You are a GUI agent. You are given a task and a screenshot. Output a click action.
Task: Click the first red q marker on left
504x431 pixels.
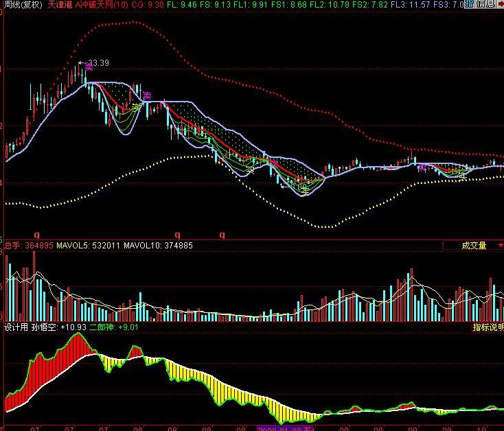37,235
